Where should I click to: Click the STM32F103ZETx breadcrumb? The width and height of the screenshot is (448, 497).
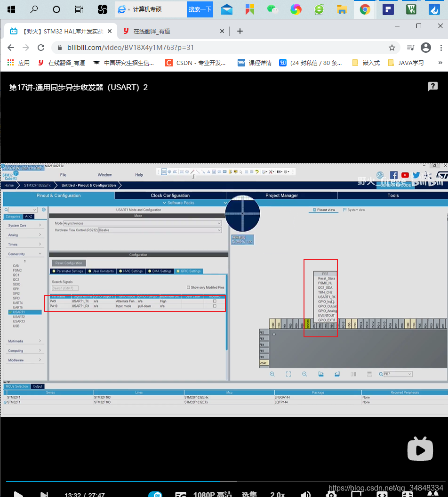pyautogui.click(x=37, y=186)
